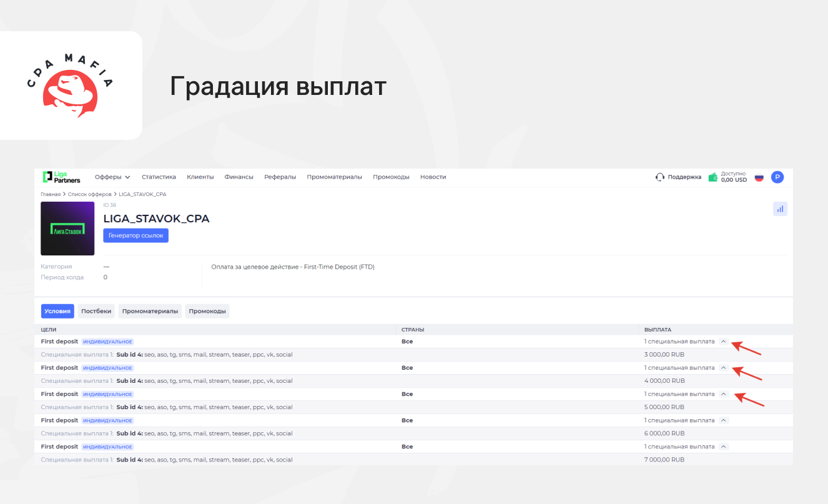Viewport: 828px width, 504px height.
Task: Click the Liga Partners logo
Action: tap(61, 177)
